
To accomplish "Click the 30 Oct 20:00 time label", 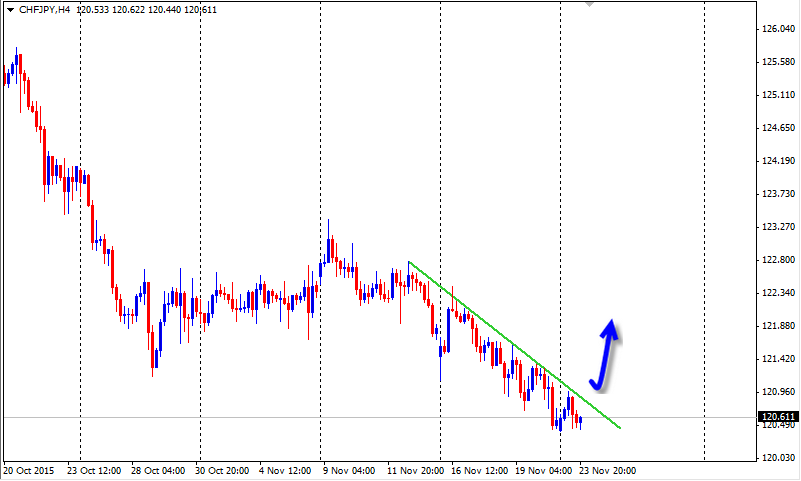I will pyautogui.click(x=222, y=470).
